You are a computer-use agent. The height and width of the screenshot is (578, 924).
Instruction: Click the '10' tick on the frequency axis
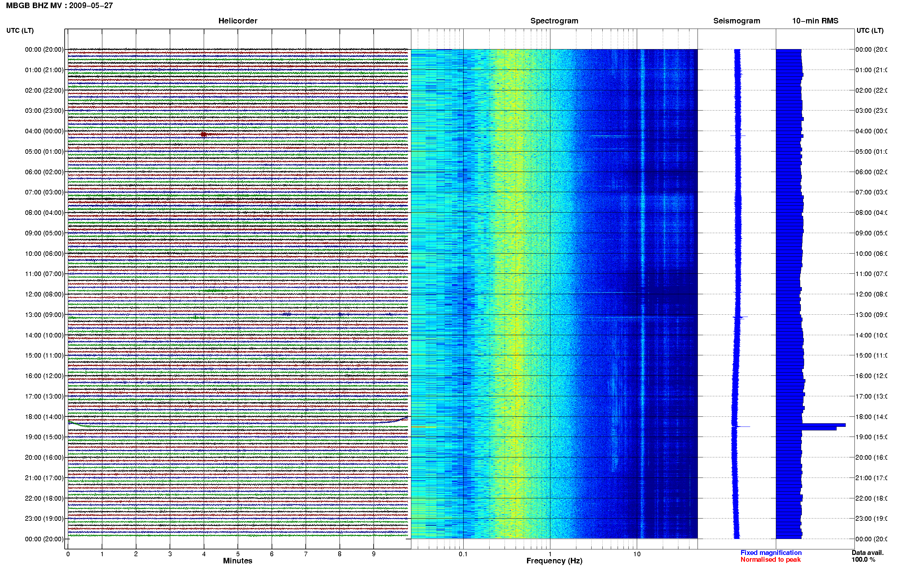(637, 554)
